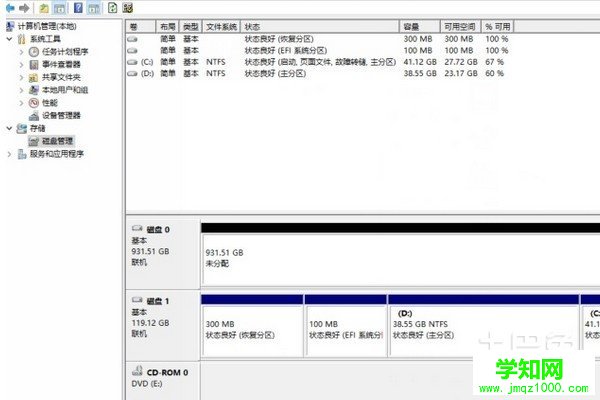600x400 pixels.
Task: Click the 磁盘 0 disk icon
Action: point(137,229)
